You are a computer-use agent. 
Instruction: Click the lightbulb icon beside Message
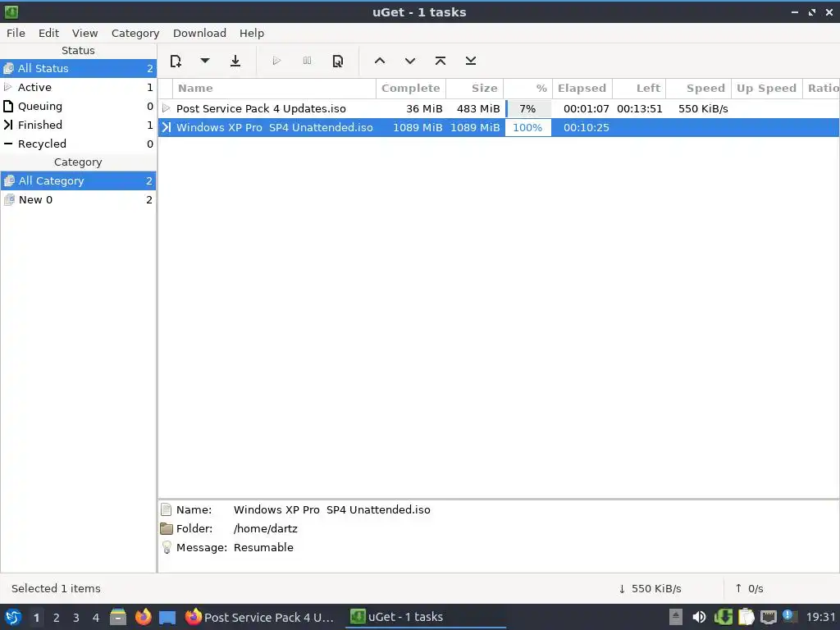[x=167, y=547]
